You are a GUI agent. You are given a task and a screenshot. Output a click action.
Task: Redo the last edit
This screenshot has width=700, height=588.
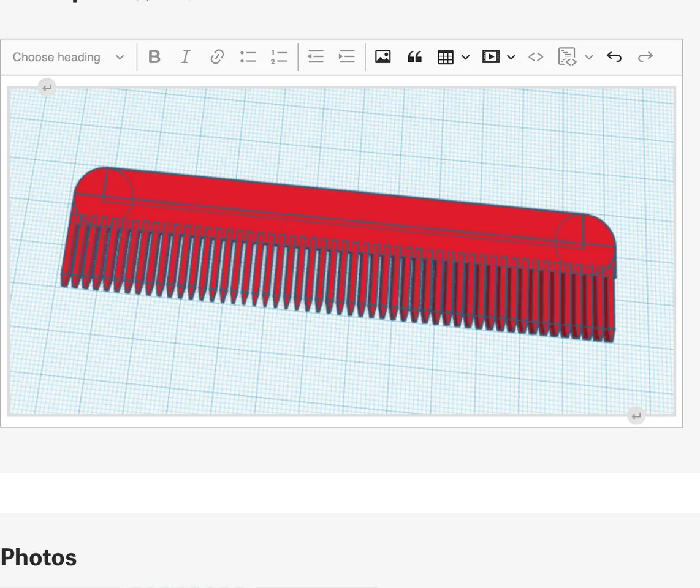645,57
